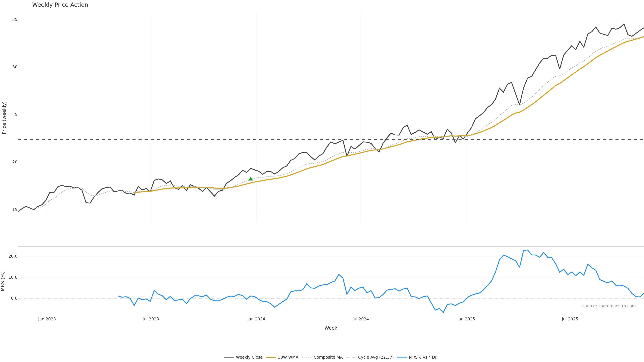Click the blue MRS% legend line swatch
Screen dimensions: 644x362
(402, 357)
